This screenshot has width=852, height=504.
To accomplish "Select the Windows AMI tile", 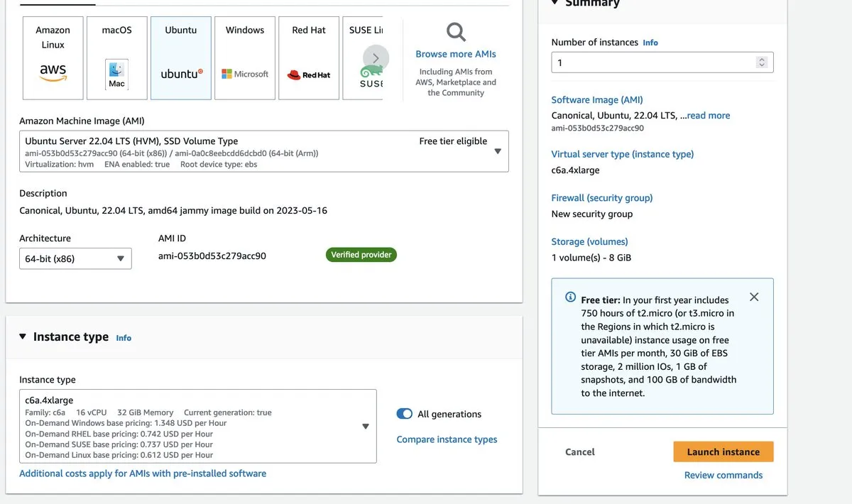I will pyautogui.click(x=245, y=58).
